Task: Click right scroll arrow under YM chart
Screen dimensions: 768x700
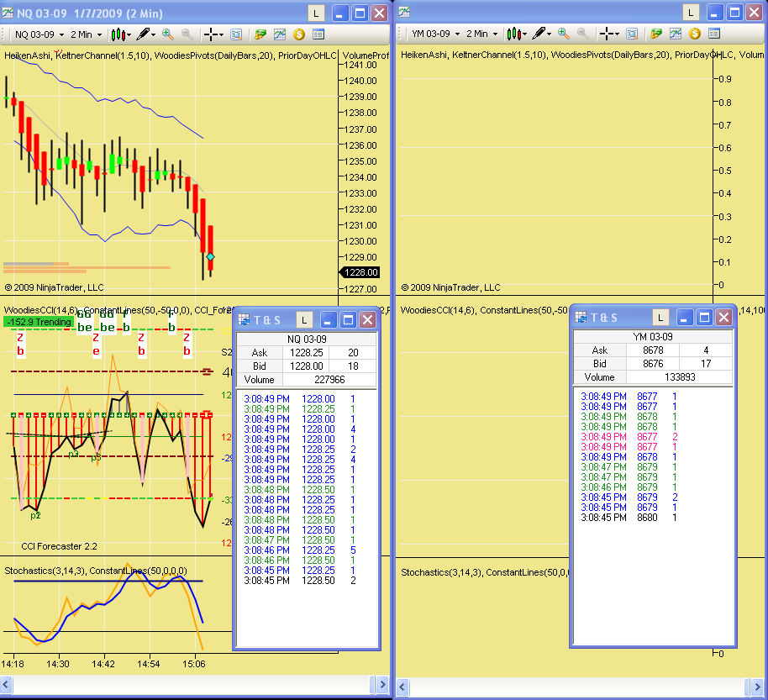Action: coord(757,687)
